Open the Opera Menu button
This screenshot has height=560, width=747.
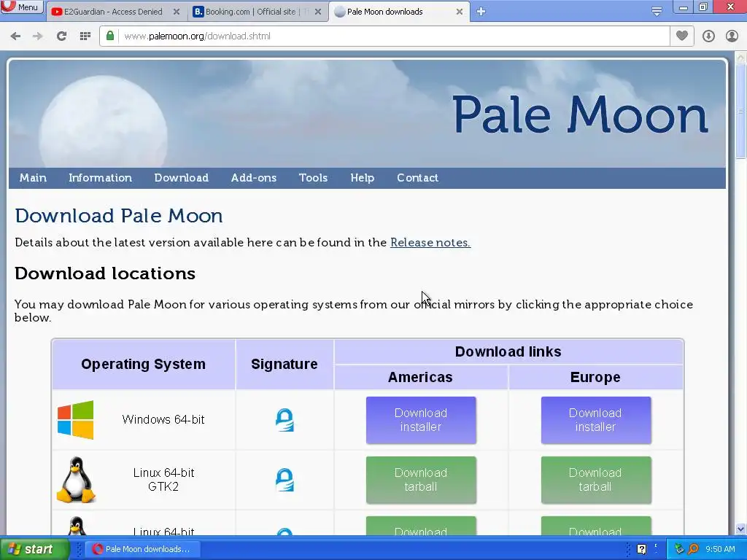coord(21,7)
